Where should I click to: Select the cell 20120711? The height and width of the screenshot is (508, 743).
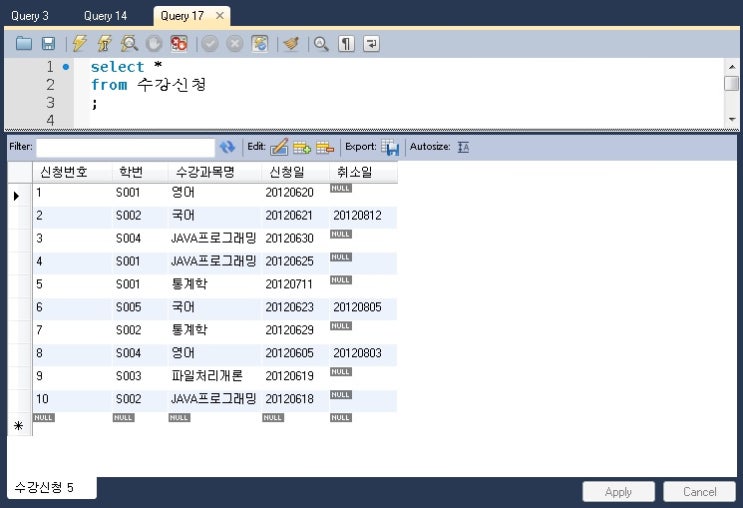pyautogui.click(x=295, y=285)
